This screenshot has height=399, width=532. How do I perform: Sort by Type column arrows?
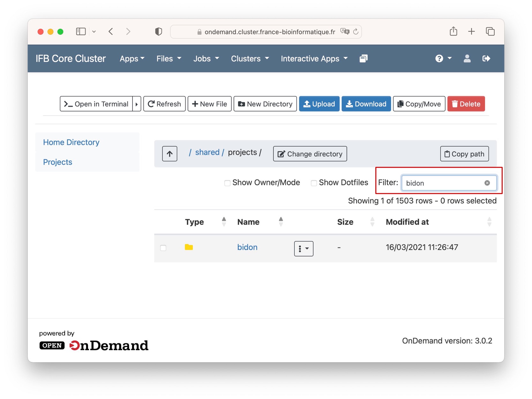pos(224,222)
